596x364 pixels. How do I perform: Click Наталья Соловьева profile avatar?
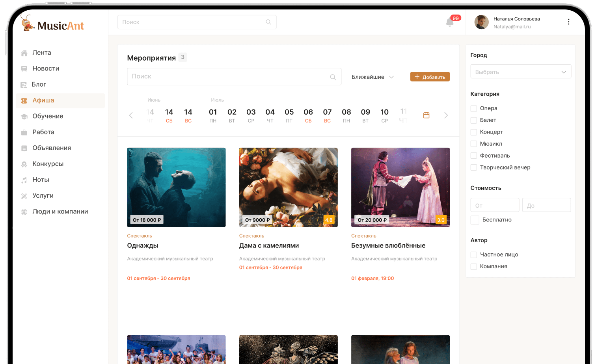481,22
